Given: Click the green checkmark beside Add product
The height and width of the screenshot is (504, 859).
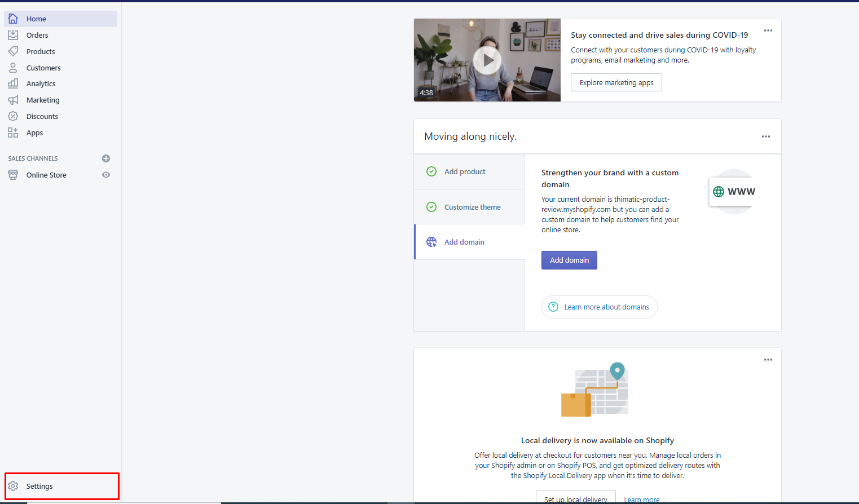Looking at the screenshot, I should coord(431,171).
